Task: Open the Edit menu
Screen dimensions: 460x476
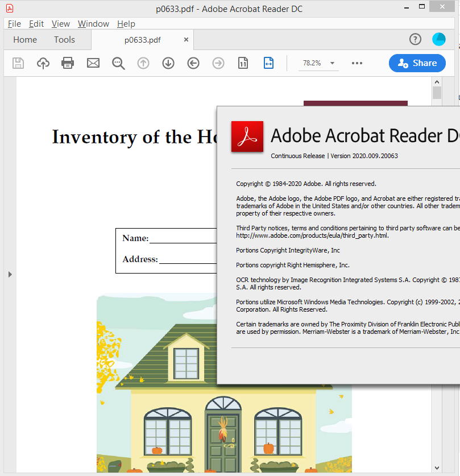Action: click(x=36, y=24)
